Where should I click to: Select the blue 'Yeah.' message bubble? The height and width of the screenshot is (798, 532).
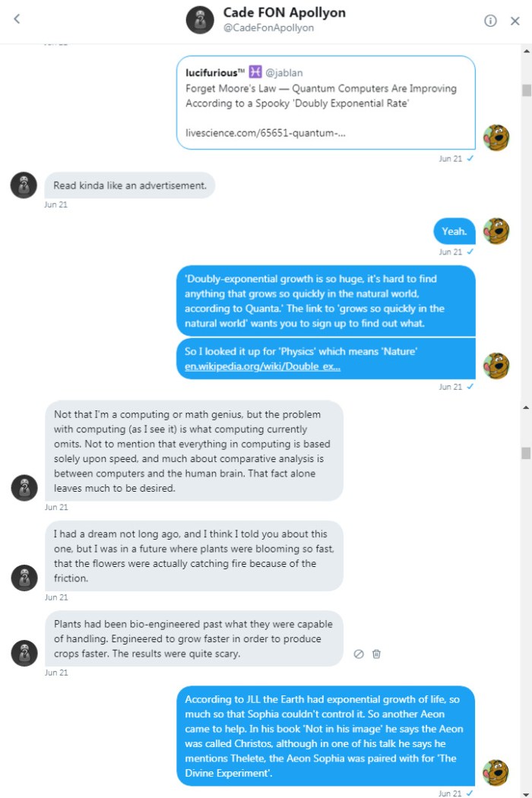(453, 230)
